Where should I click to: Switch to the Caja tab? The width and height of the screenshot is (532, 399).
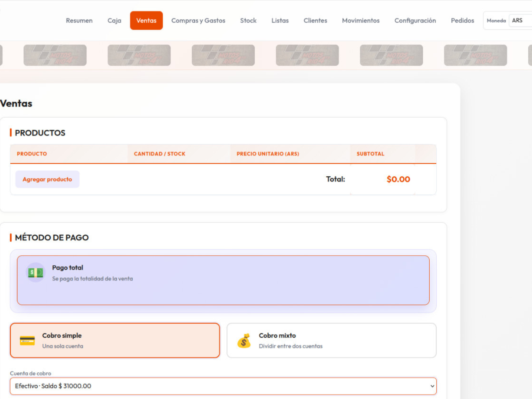114,21
